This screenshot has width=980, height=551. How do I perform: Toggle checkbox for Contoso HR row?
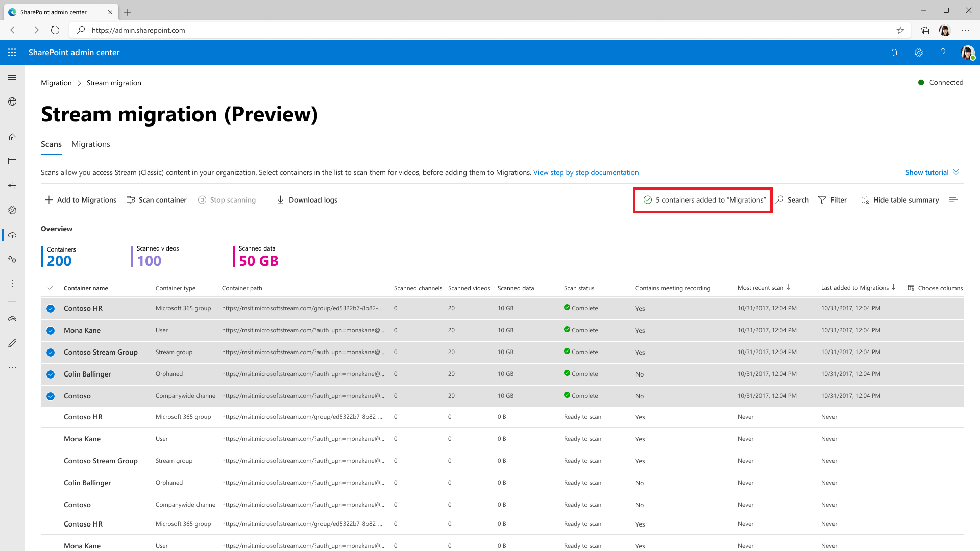51,308
